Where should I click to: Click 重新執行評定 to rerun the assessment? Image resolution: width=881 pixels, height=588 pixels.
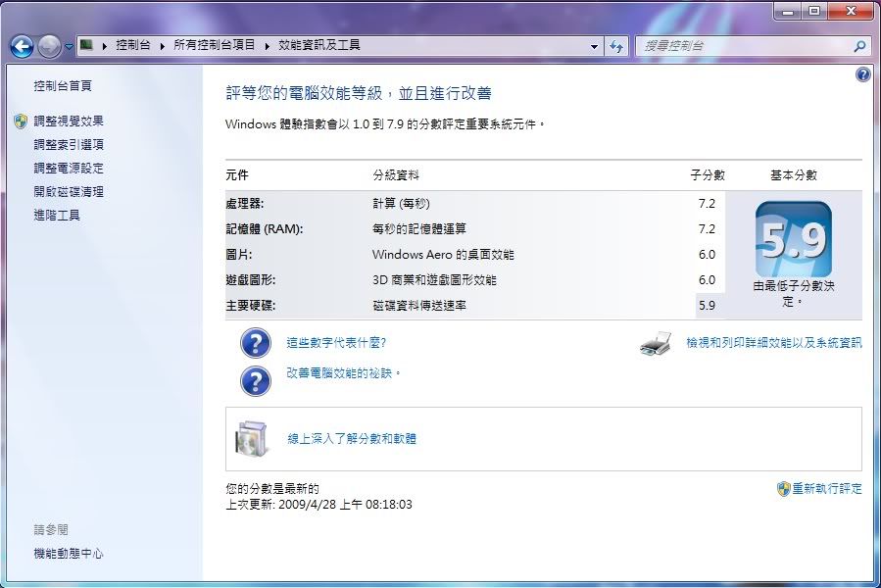pyautogui.click(x=827, y=488)
